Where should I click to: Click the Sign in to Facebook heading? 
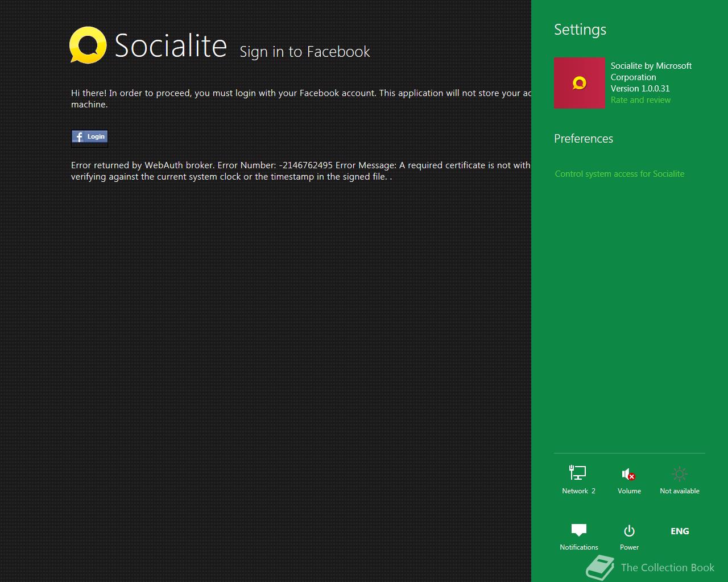pos(305,52)
